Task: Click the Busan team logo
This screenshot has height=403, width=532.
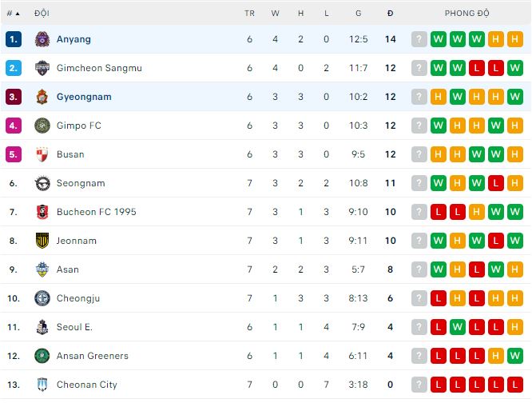Action: click(x=42, y=154)
